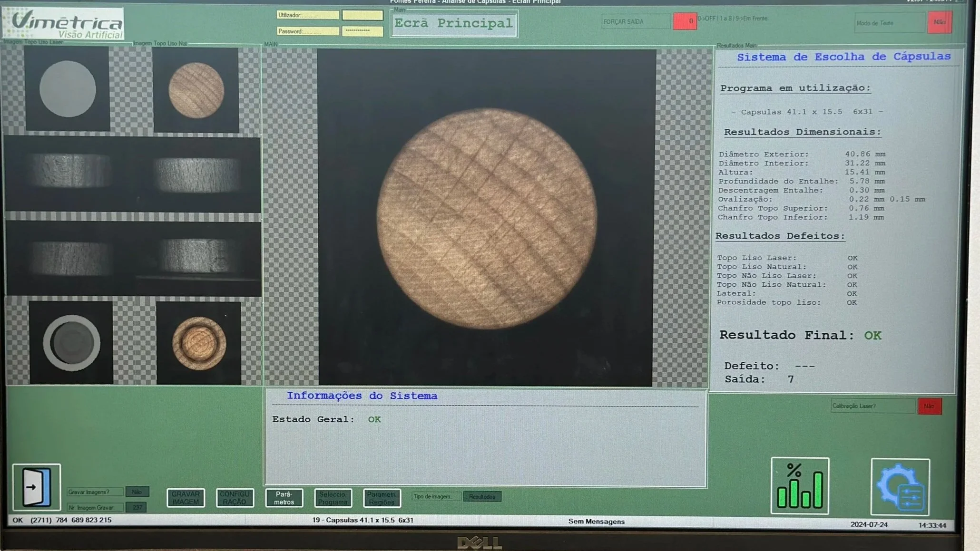This screenshot has width=980, height=551.
Task: Click the Vimétrica logo
Action: tap(63, 23)
